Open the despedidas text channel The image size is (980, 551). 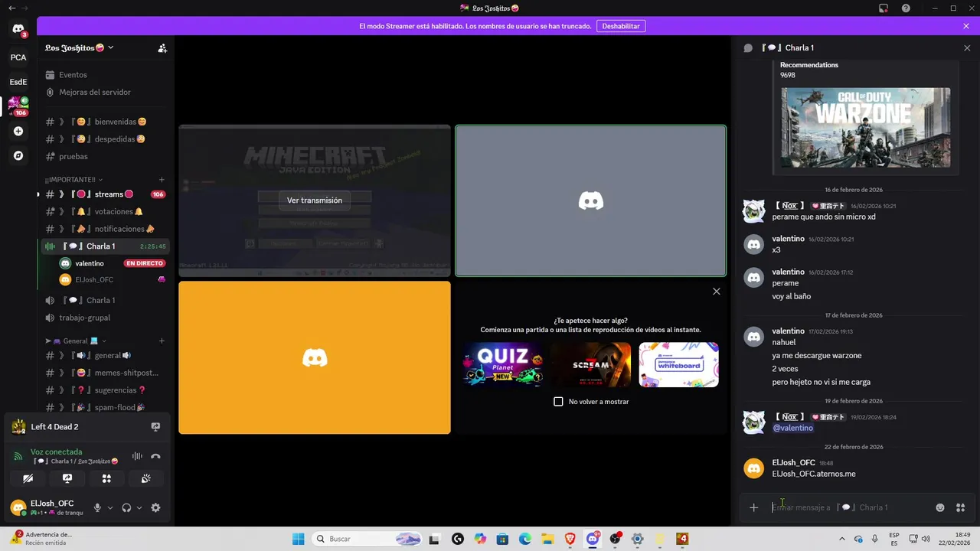pyautogui.click(x=106, y=139)
